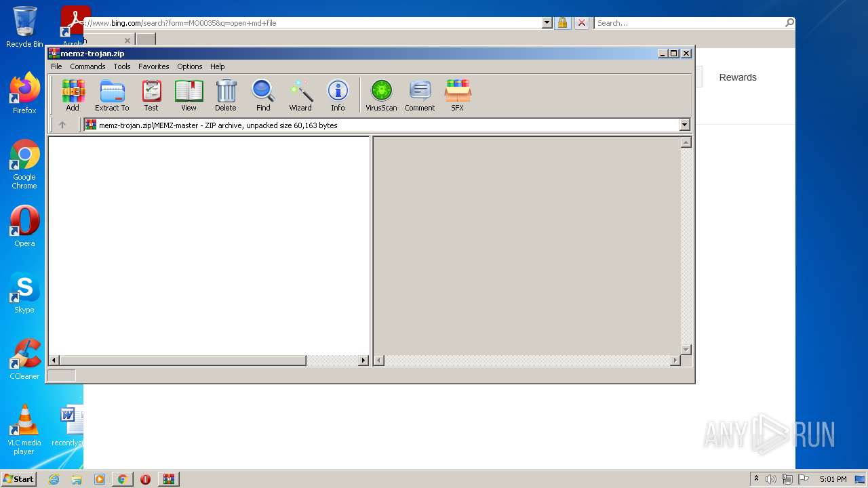Image resolution: width=868 pixels, height=488 pixels.
Task: Launch the Wizard tool
Action: click(300, 95)
